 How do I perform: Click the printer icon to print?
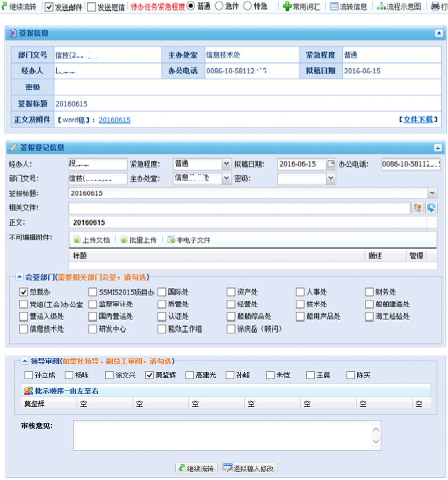(x=436, y=7)
